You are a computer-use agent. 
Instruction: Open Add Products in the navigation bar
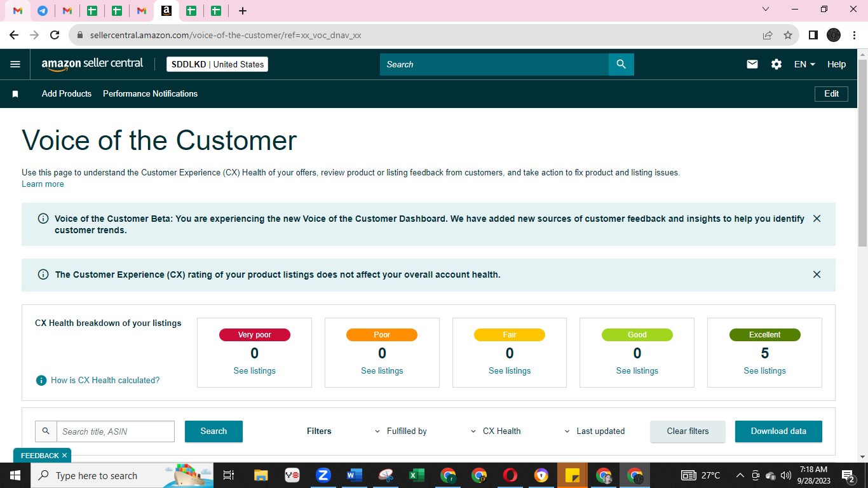67,93
